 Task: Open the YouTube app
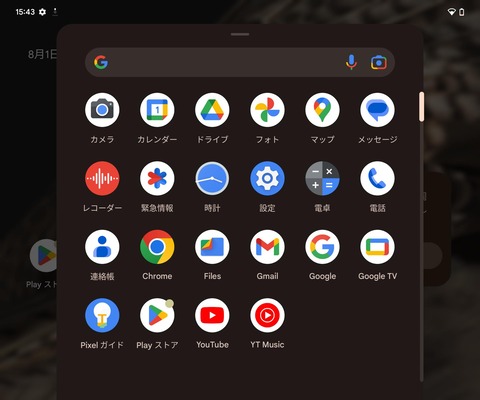212,315
